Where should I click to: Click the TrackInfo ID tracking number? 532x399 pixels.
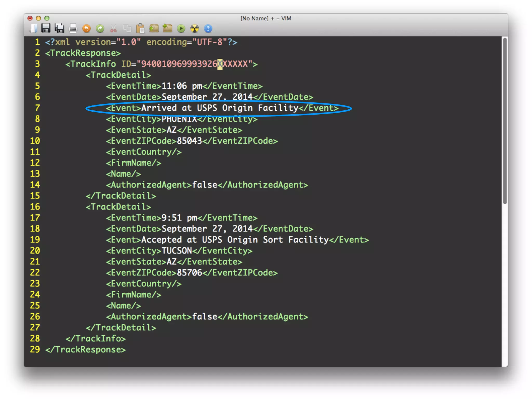[194, 64]
